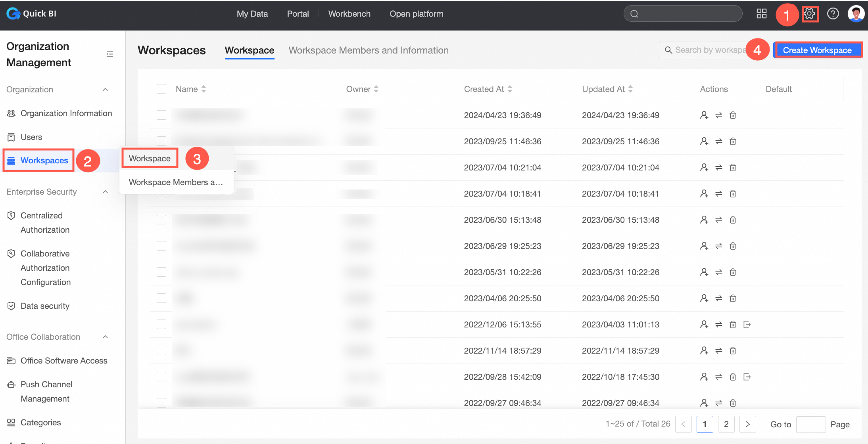Focus the Go to page number field
The image size is (868, 444).
(811, 425)
